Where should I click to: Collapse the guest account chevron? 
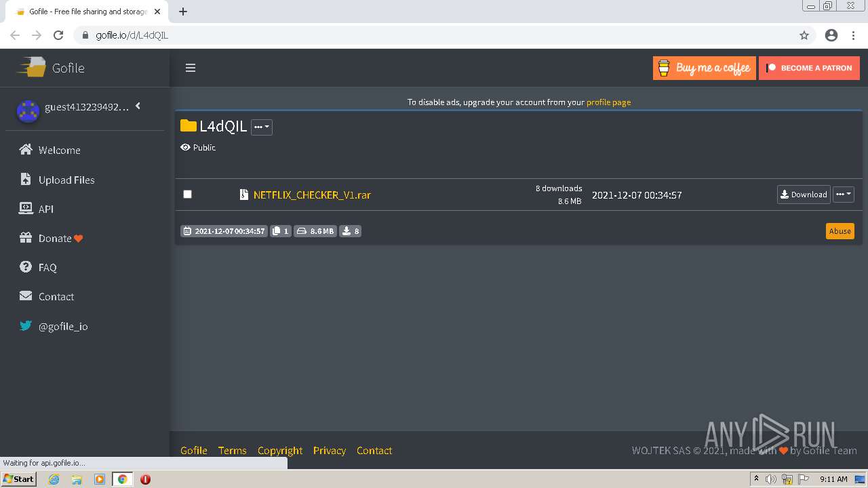(x=138, y=106)
